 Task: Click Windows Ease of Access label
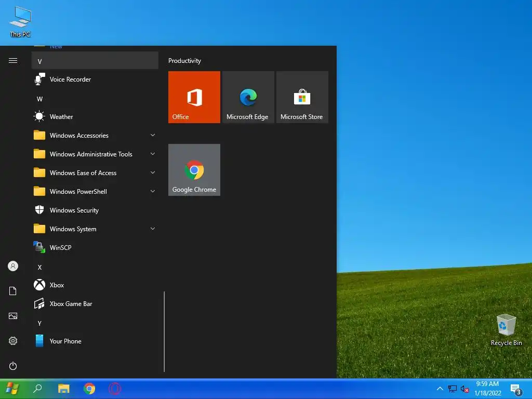83,172
